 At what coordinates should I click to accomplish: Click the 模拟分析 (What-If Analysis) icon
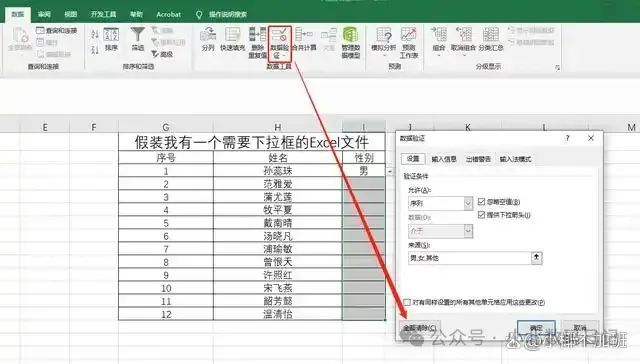(x=384, y=39)
